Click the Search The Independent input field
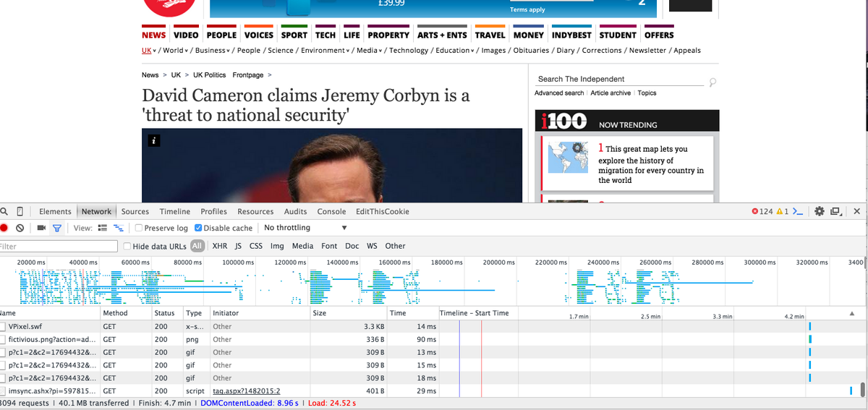 [x=620, y=79]
